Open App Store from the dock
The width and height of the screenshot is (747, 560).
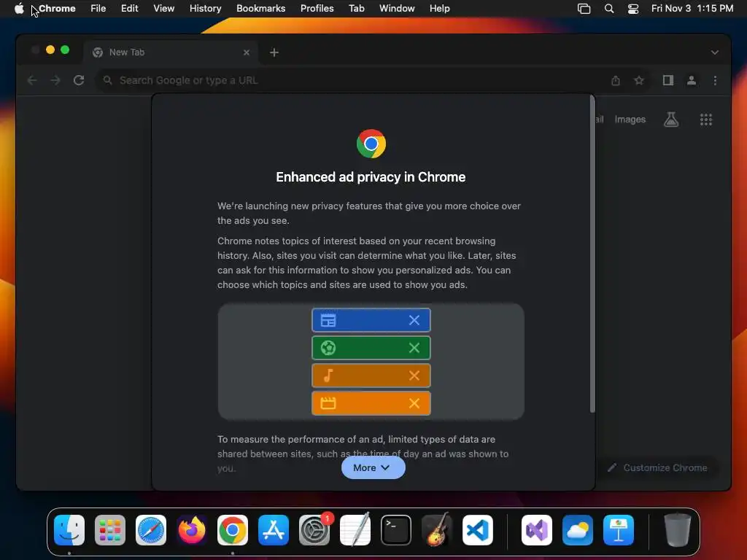274,530
